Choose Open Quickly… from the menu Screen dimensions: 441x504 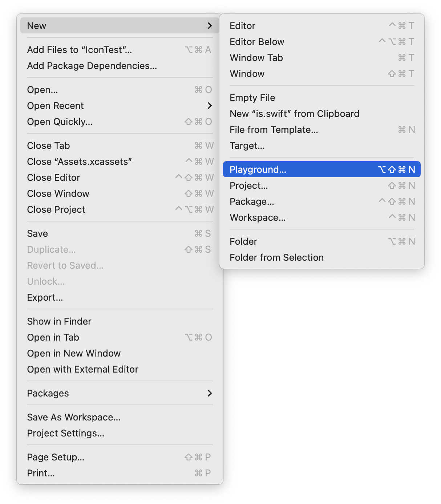(60, 122)
